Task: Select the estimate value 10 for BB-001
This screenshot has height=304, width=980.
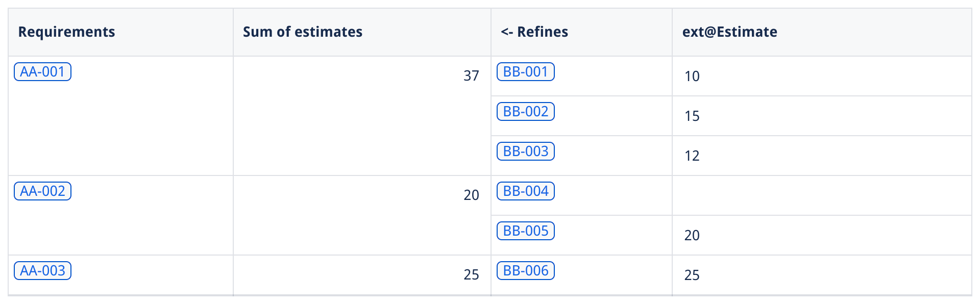Action: pos(692,77)
